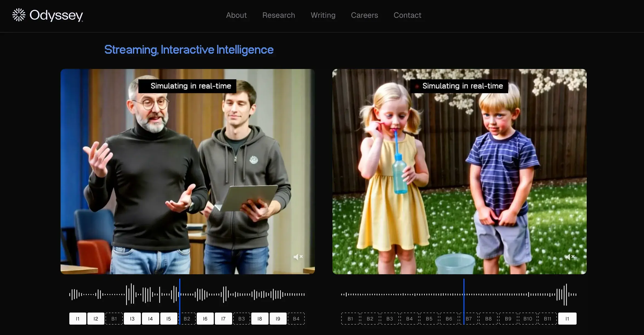Unmute the right video with the children
644x335 pixels.
(x=570, y=257)
